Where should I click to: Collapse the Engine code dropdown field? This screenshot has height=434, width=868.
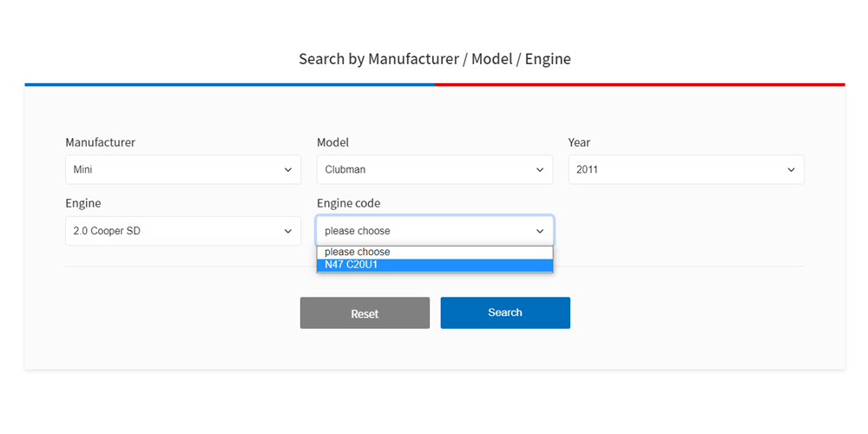click(435, 231)
